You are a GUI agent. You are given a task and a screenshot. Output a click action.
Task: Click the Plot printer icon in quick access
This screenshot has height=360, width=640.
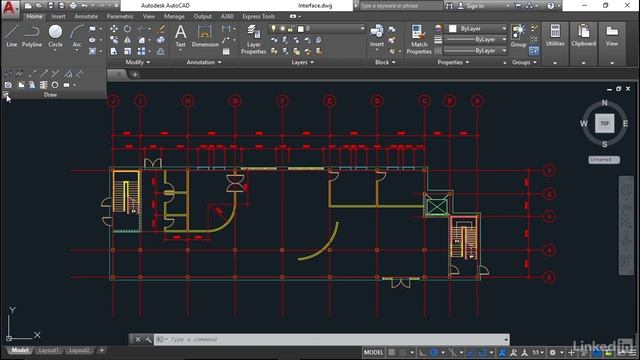point(73,6)
